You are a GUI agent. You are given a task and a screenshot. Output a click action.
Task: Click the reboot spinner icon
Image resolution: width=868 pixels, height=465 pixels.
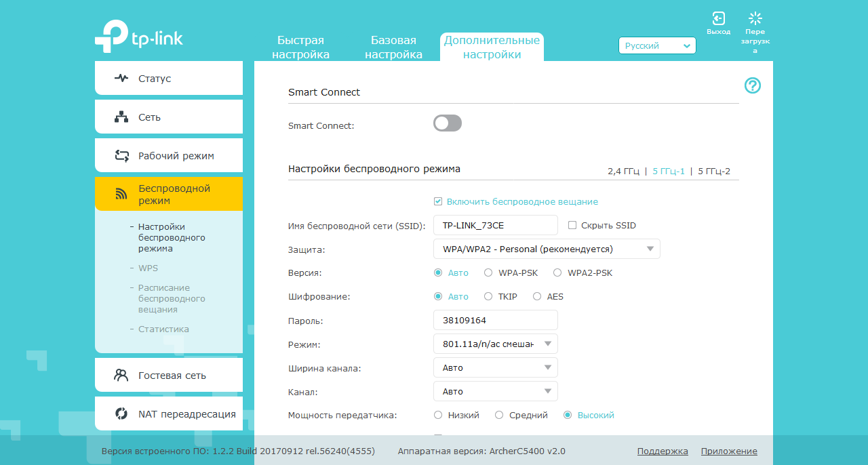755,18
